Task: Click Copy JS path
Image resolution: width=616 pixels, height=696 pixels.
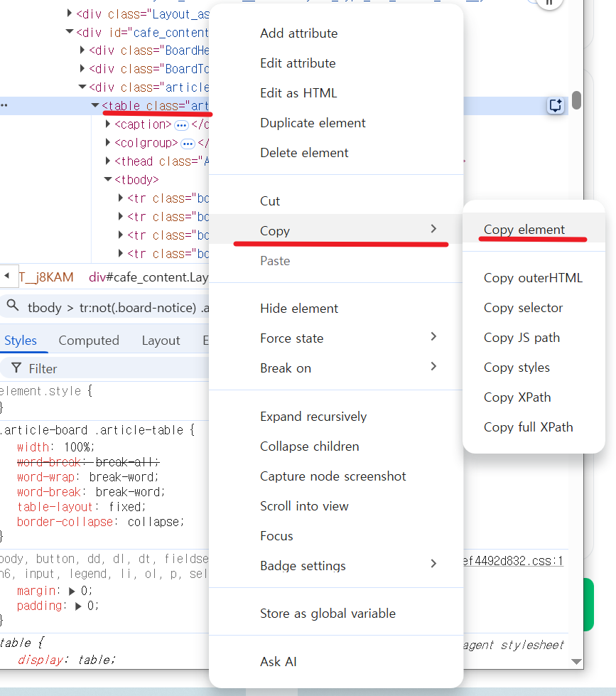Action: point(534,338)
